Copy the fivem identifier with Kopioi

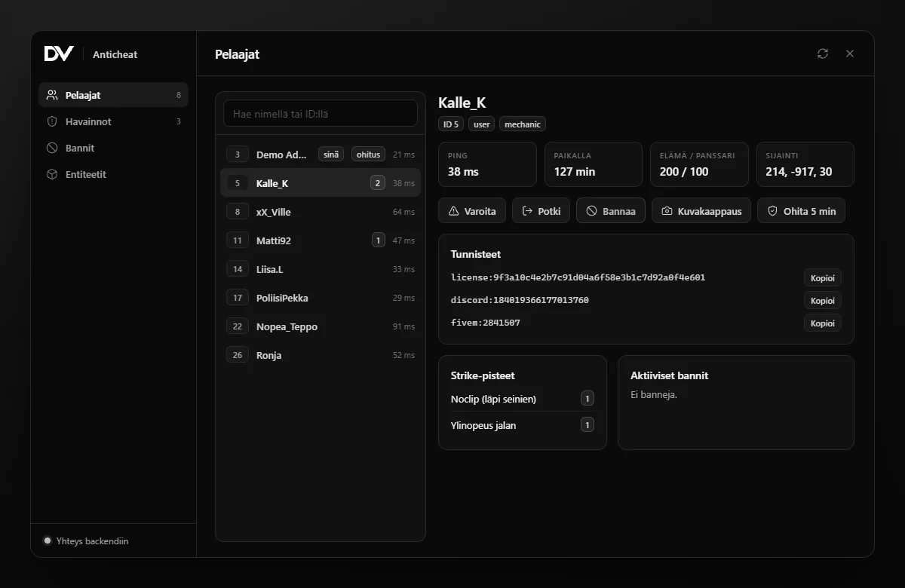pos(823,323)
